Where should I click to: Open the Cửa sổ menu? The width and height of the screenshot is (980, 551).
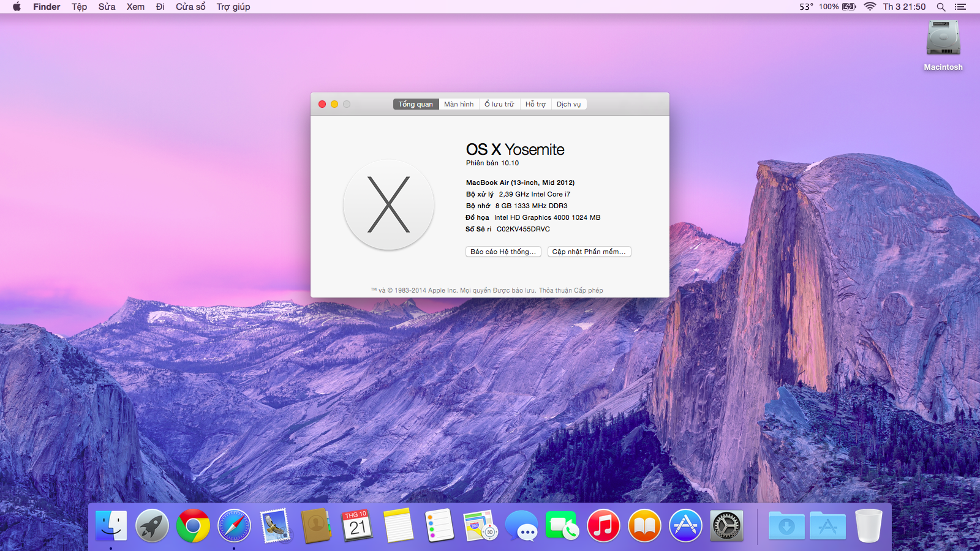pos(190,7)
